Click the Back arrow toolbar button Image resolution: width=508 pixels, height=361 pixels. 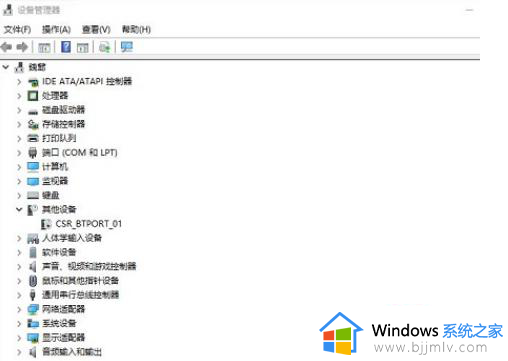click(7, 47)
